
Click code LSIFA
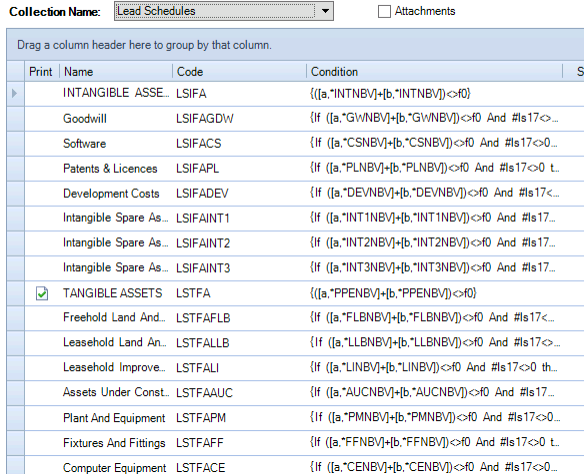pyautogui.click(x=191, y=94)
